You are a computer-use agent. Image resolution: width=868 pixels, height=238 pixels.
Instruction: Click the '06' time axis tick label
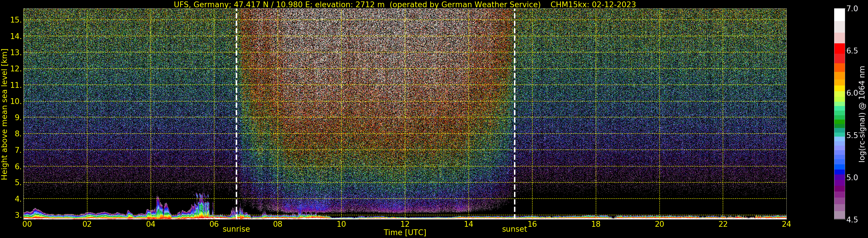click(x=214, y=224)
